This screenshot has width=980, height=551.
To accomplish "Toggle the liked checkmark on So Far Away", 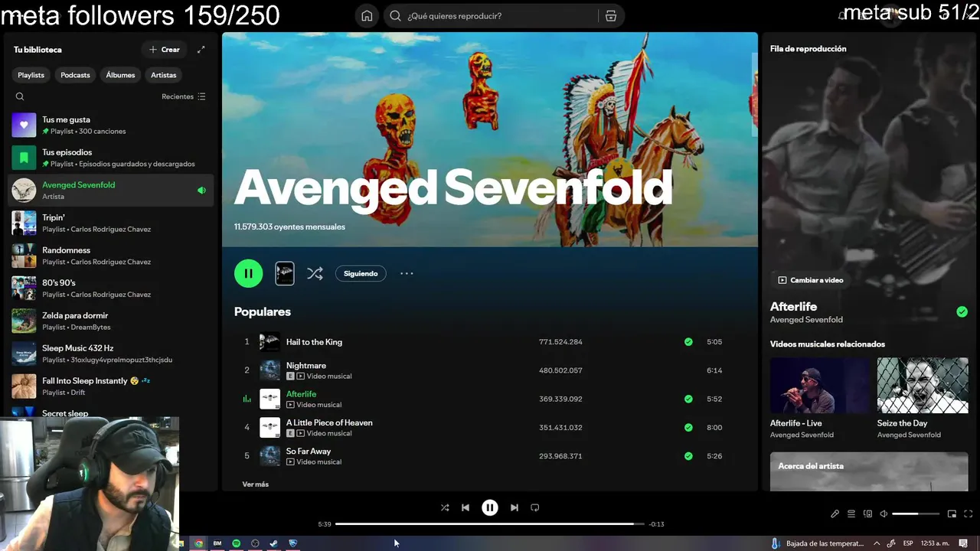I will (688, 456).
